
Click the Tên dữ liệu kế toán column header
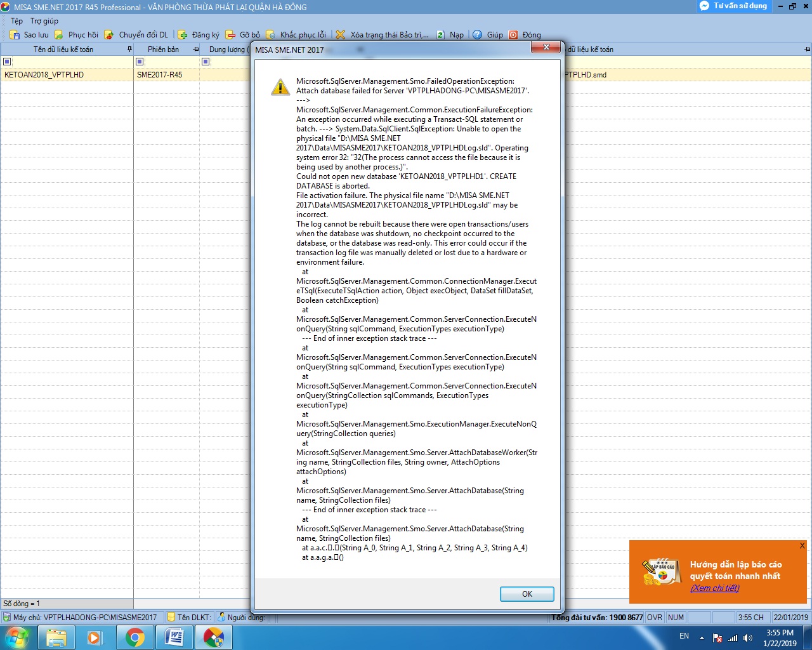[63, 50]
